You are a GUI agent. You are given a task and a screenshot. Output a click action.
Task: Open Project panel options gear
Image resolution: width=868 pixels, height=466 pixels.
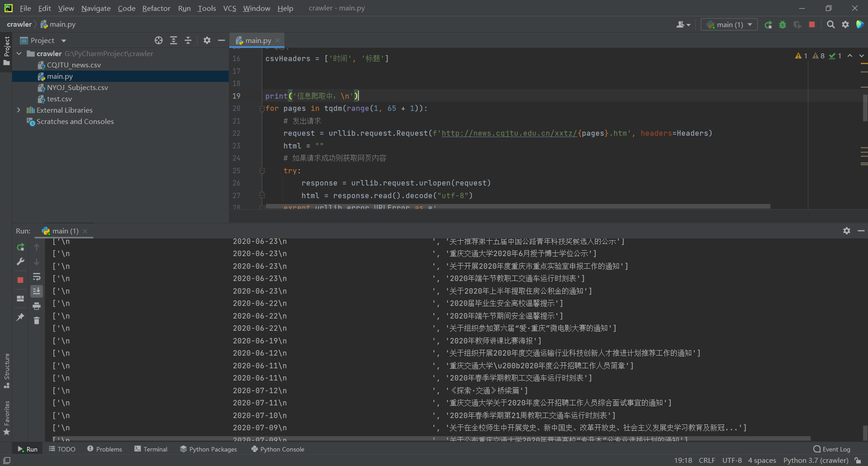(x=207, y=41)
